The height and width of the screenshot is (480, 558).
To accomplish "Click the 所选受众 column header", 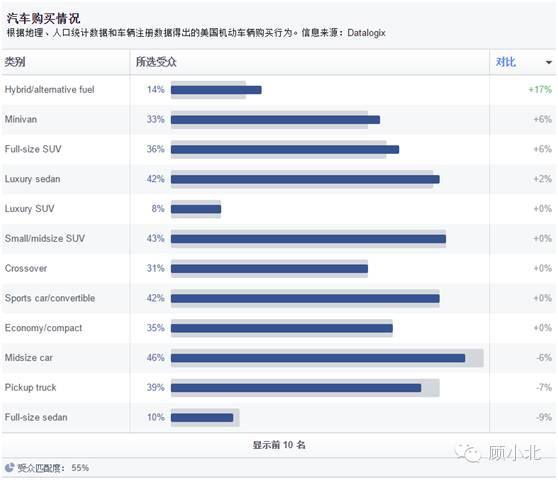I will (x=156, y=62).
